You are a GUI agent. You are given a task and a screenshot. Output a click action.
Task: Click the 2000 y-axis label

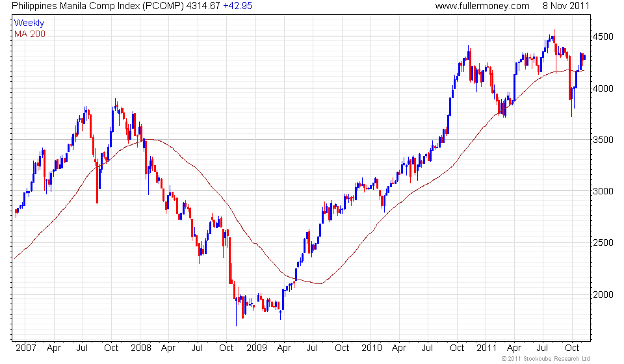click(603, 295)
